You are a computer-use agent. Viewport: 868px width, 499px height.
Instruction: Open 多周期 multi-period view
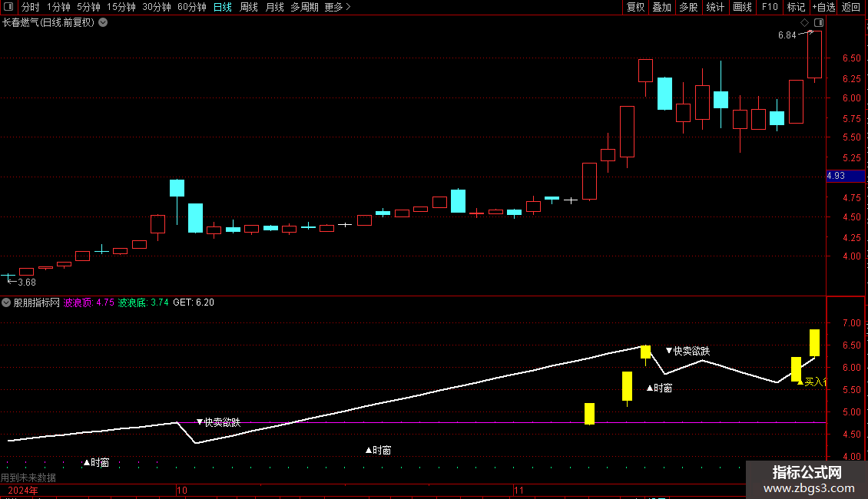(304, 7)
